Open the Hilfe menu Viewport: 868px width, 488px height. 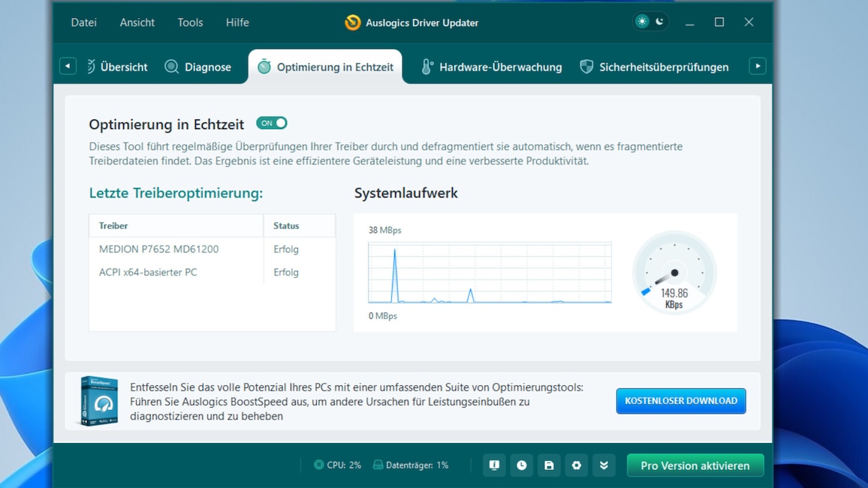point(237,23)
